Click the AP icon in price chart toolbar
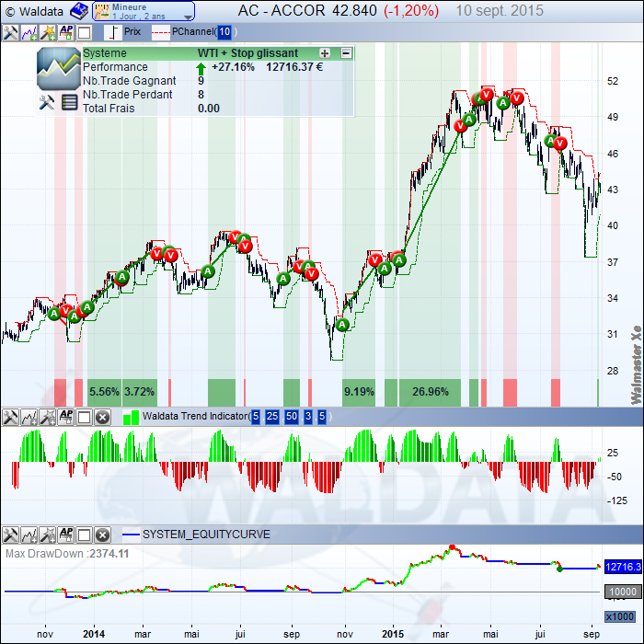Image resolution: width=644 pixels, height=644 pixels. pyautogui.click(x=66, y=32)
